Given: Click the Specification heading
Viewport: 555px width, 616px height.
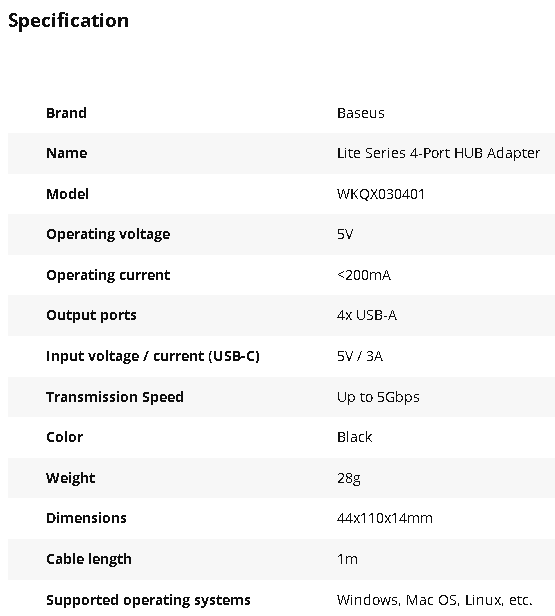Looking at the screenshot, I should [x=68, y=21].
